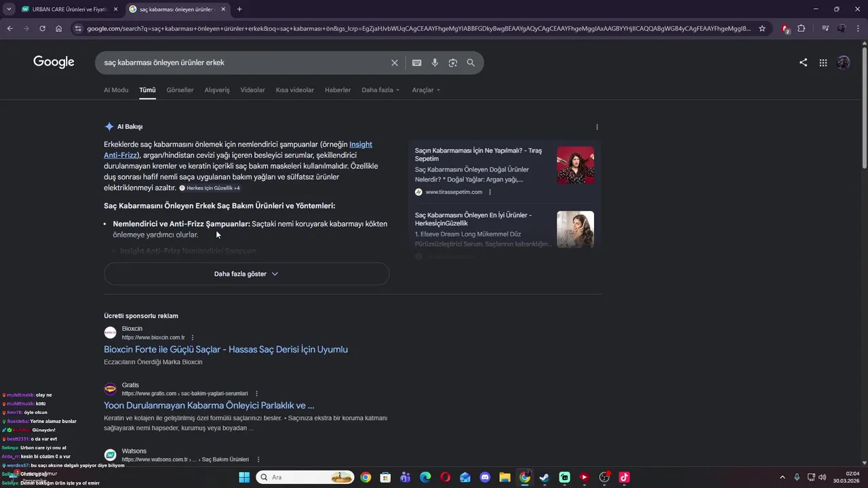Expand the Araçlar tools dropdown

[426, 90]
